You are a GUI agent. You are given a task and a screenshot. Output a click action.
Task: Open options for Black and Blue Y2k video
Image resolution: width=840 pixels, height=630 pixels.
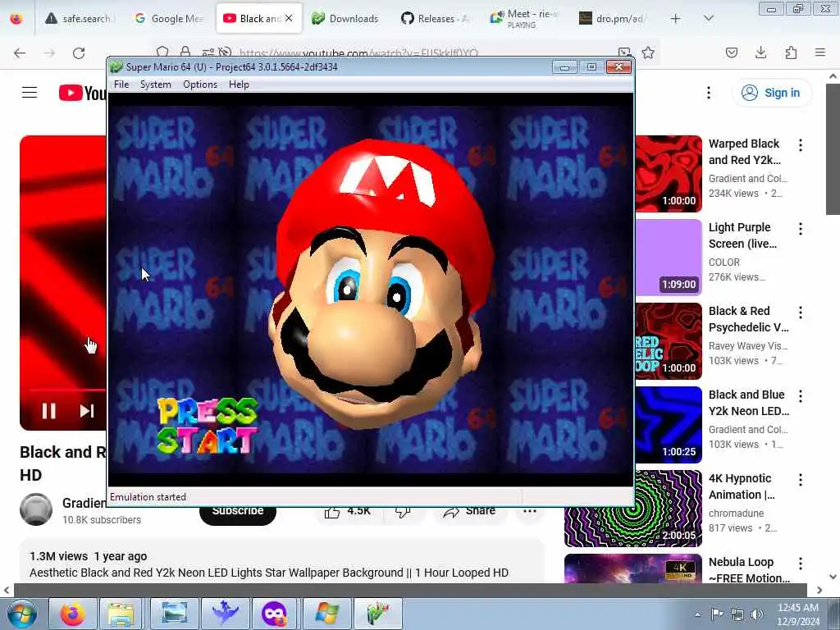pos(801,396)
